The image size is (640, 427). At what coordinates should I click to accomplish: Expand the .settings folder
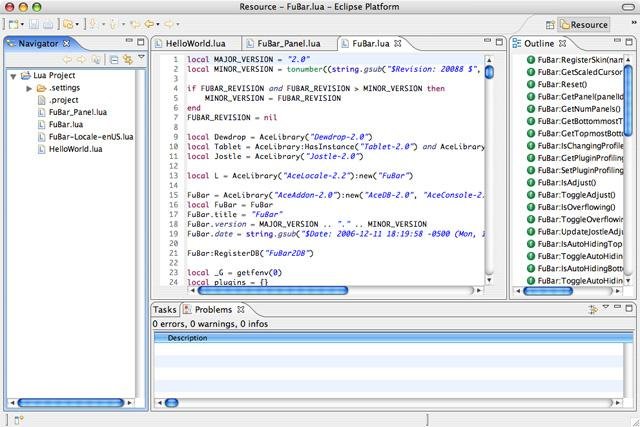29,88
